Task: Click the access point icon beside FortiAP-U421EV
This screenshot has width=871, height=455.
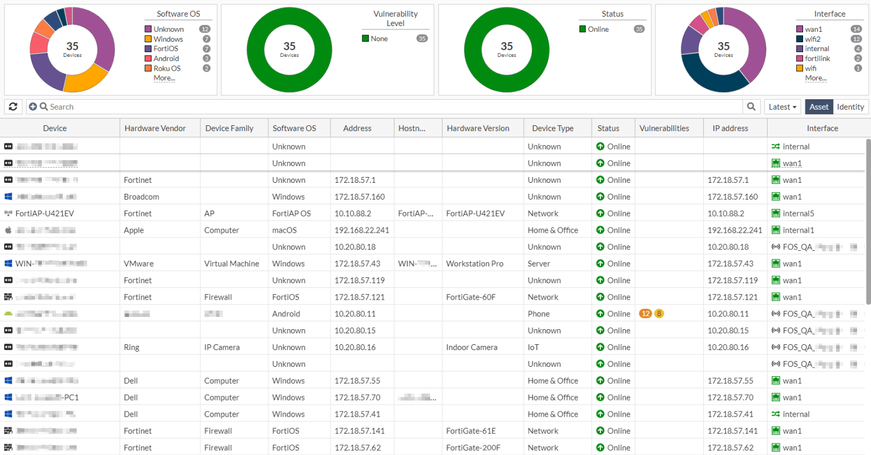Action: coord(8,213)
